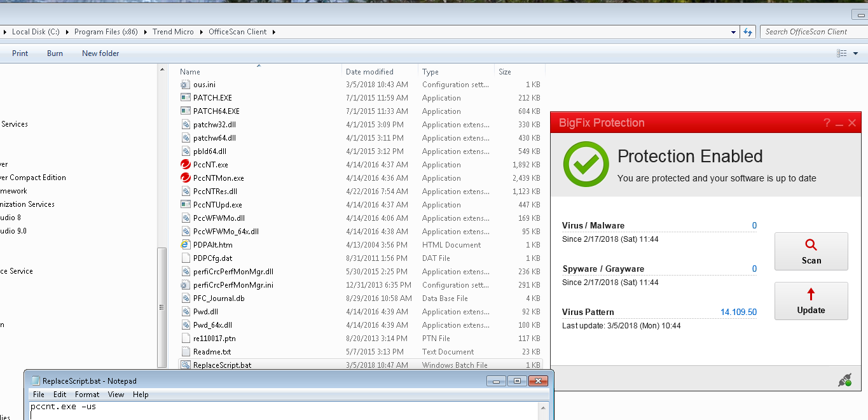This screenshot has height=420, width=868.
Task: Navigate to Trend Micro breadcrumb folder
Action: tap(173, 32)
